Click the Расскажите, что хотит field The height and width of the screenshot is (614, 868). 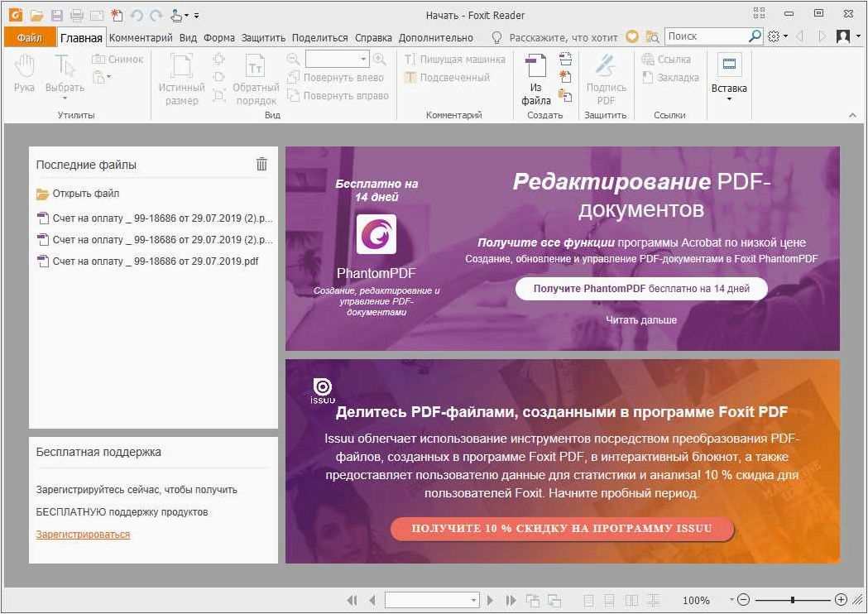563,37
